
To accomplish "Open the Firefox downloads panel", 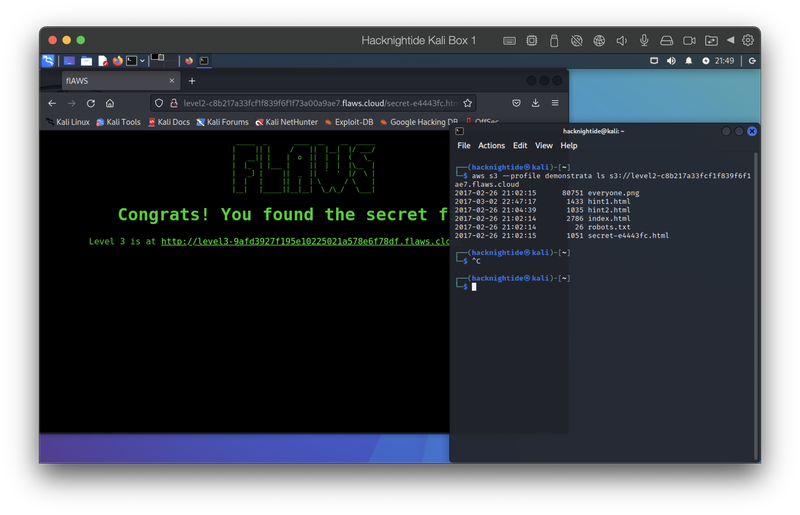I will 536,103.
